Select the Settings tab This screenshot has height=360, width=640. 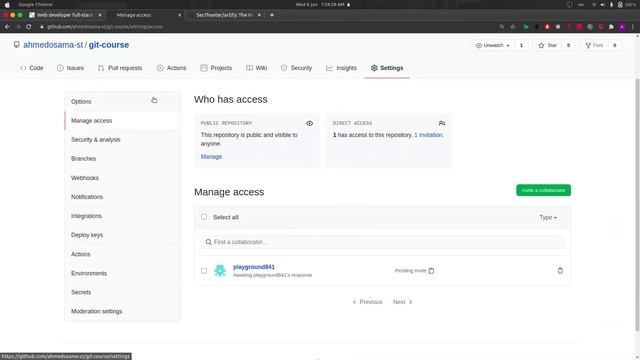coord(387,68)
